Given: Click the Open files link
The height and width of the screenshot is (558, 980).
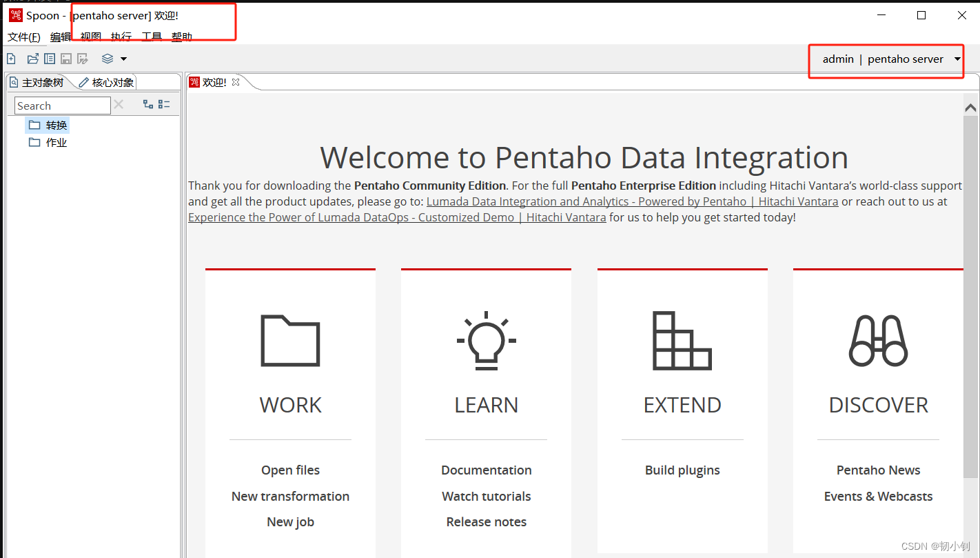Looking at the screenshot, I should point(290,470).
